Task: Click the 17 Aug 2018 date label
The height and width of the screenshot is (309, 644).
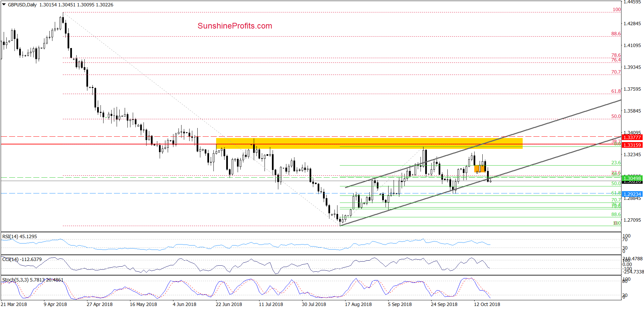Action: (358, 304)
